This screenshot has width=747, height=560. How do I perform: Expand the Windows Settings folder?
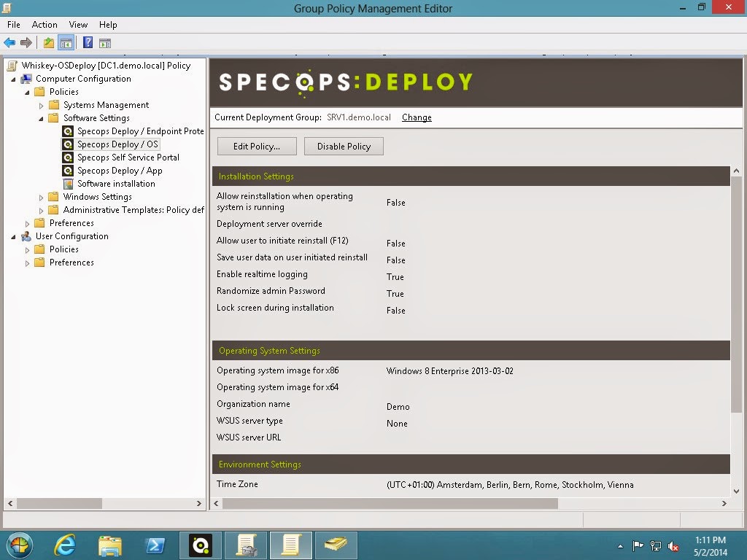coord(41,197)
